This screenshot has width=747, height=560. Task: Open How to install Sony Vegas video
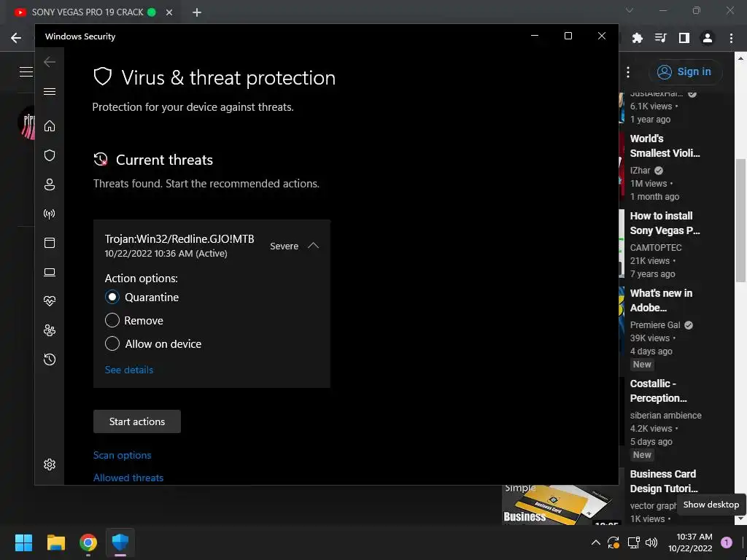click(x=665, y=223)
